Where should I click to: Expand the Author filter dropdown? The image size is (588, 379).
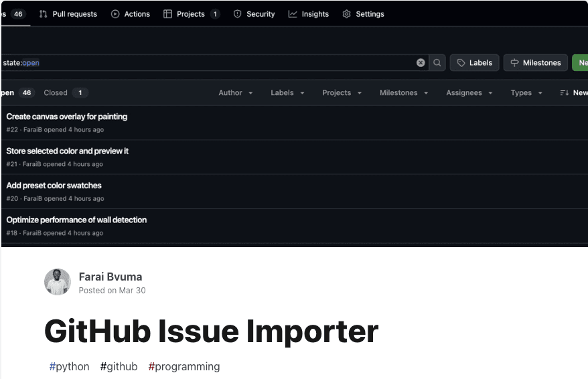pos(236,92)
